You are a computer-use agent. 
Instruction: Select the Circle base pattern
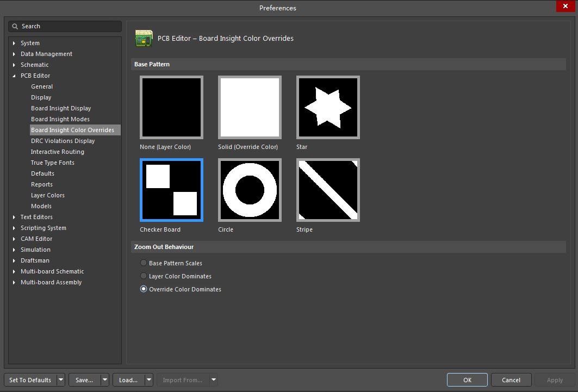pos(250,190)
